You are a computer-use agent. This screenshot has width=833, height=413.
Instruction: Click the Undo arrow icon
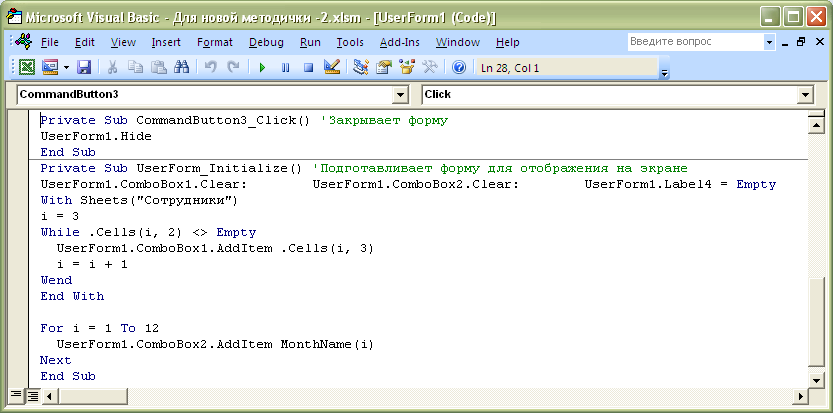210,68
